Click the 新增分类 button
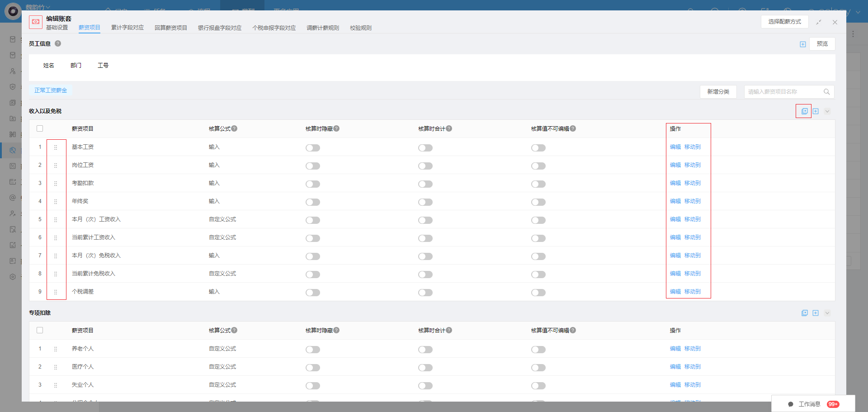 coord(718,92)
